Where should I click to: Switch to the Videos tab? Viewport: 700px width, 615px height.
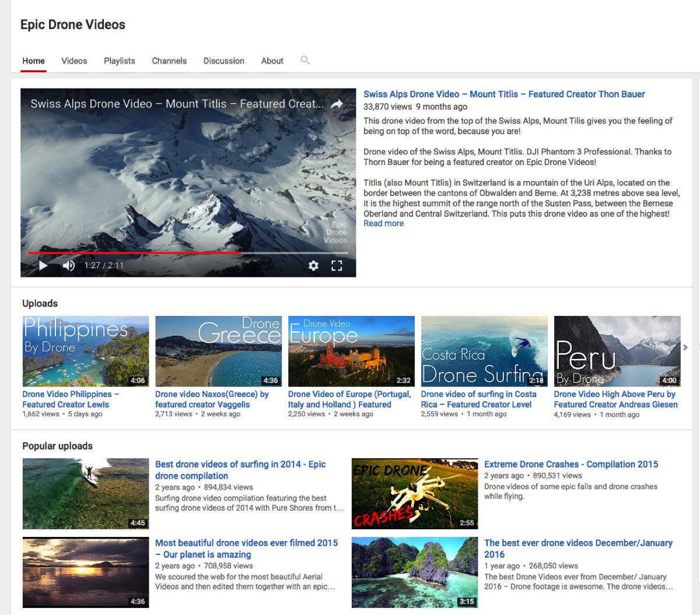coord(74,61)
